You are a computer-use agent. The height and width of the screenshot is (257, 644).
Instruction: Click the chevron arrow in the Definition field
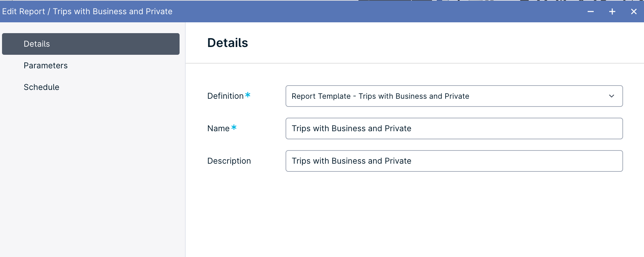pos(612,96)
